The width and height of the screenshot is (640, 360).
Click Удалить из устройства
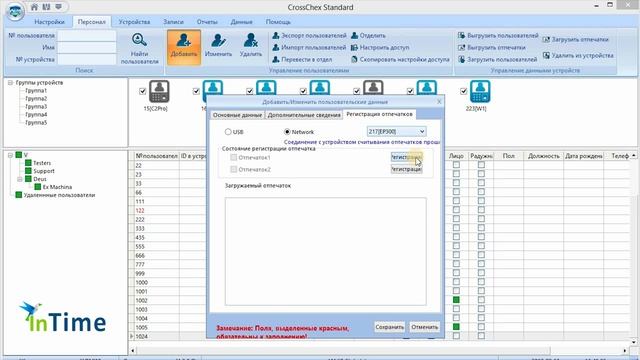click(578, 56)
